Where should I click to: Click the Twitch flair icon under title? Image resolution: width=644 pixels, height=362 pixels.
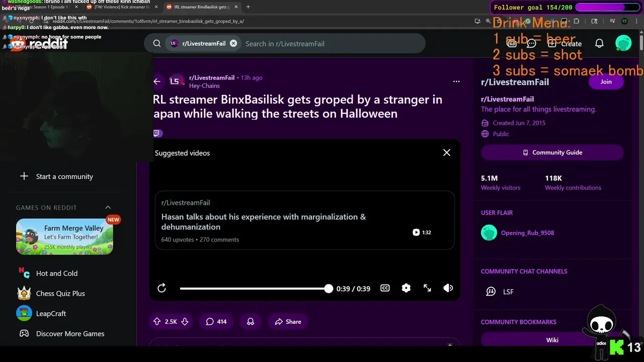click(157, 133)
